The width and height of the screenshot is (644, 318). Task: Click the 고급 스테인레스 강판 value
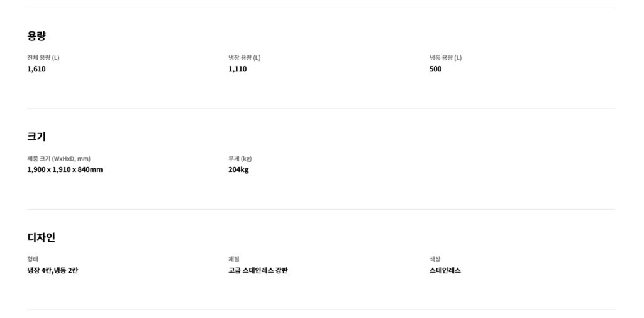(x=258, y=270)
